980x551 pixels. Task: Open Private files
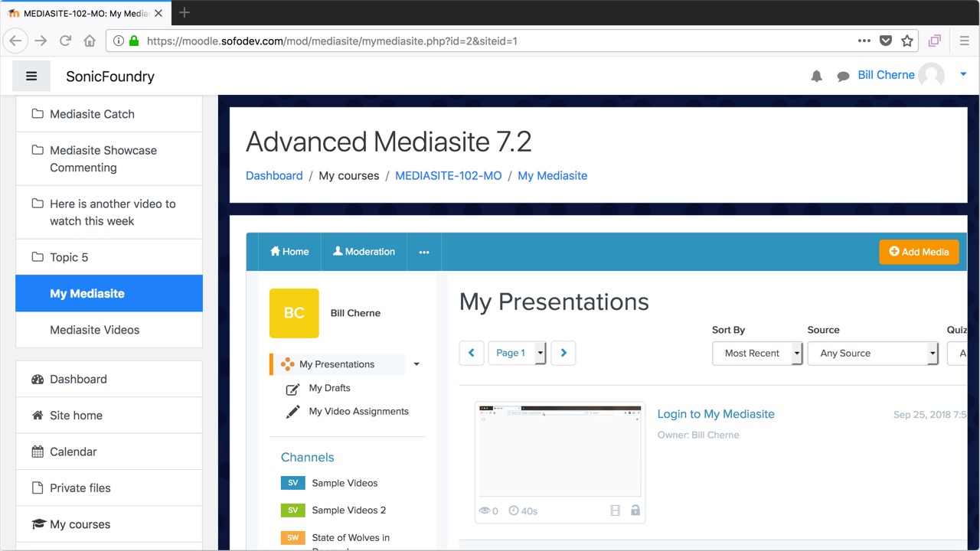tap(109, 488)
